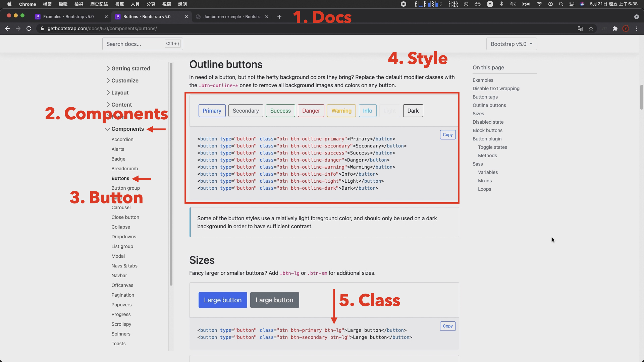Image resolution: width=644 pixels, height=362 pixels.
Task: Open macOS Control Center icon
Action: coord(572,4)
